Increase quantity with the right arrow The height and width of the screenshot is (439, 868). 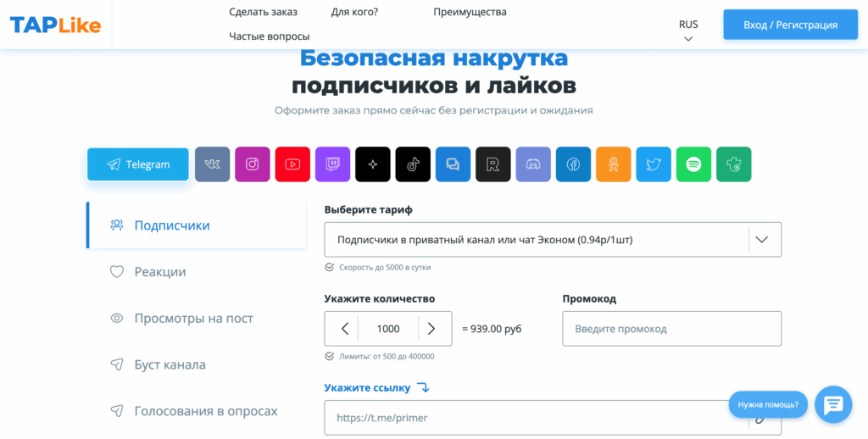(x=431, y=329)
